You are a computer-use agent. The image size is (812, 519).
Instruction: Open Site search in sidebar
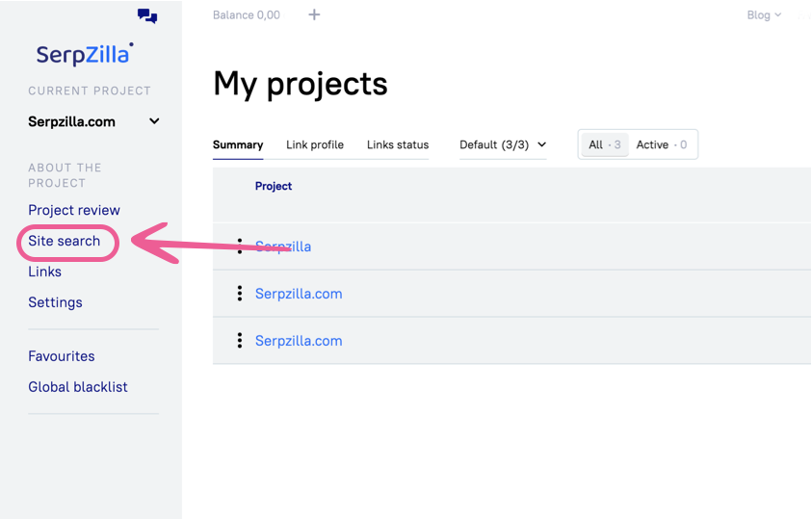(x=65, y=241)
